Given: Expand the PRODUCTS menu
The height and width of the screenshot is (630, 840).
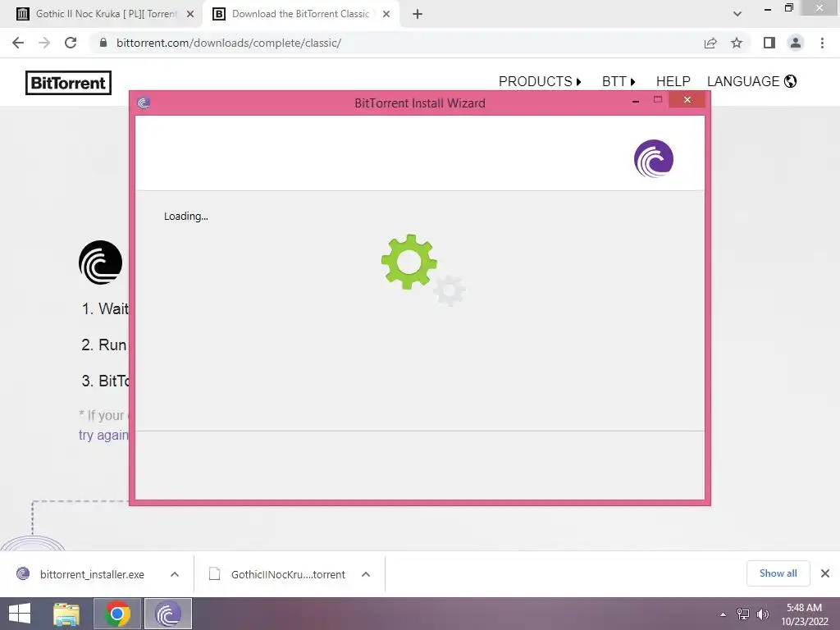Looking at the screenshot, I should [x=540, y=81].
